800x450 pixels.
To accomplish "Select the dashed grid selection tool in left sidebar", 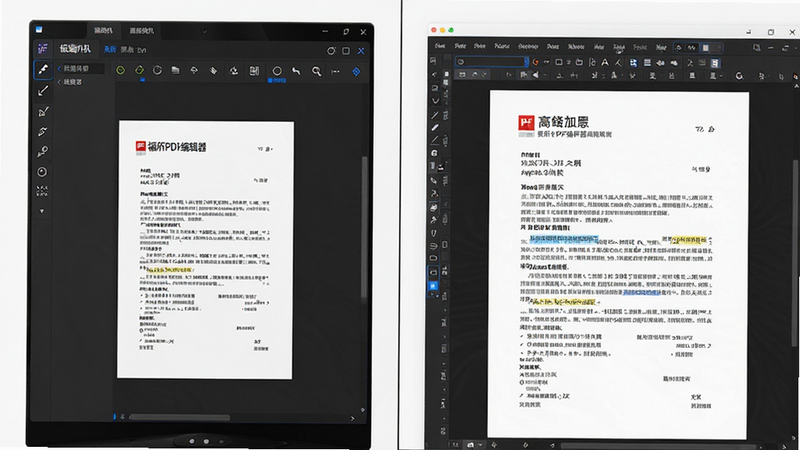I will click(x=42, y=191).
